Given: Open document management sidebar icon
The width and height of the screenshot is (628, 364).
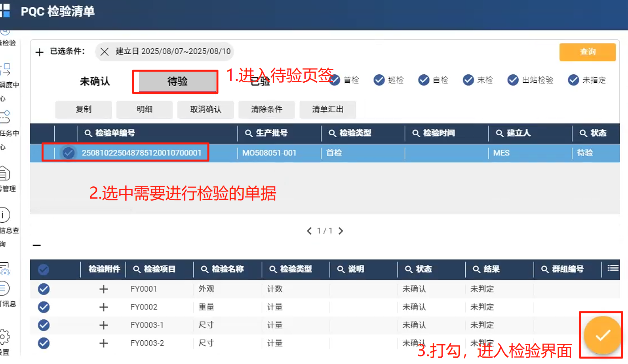Looking at the screenshot, I should tap(5, 173).
